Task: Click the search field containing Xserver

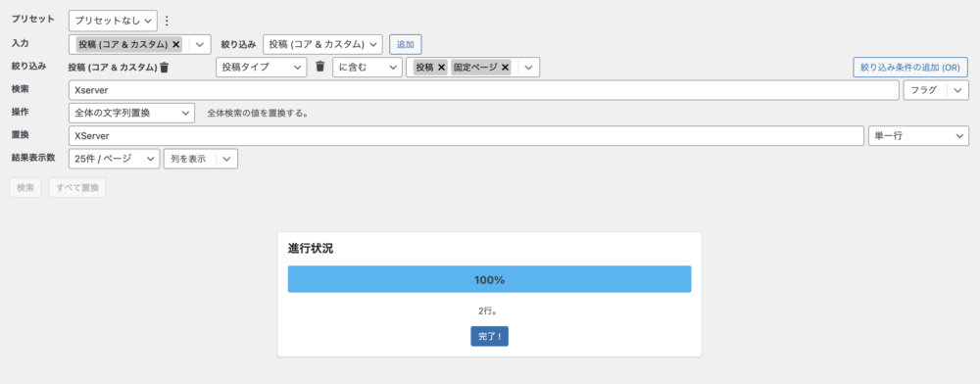Action: [x=484, y=90]
